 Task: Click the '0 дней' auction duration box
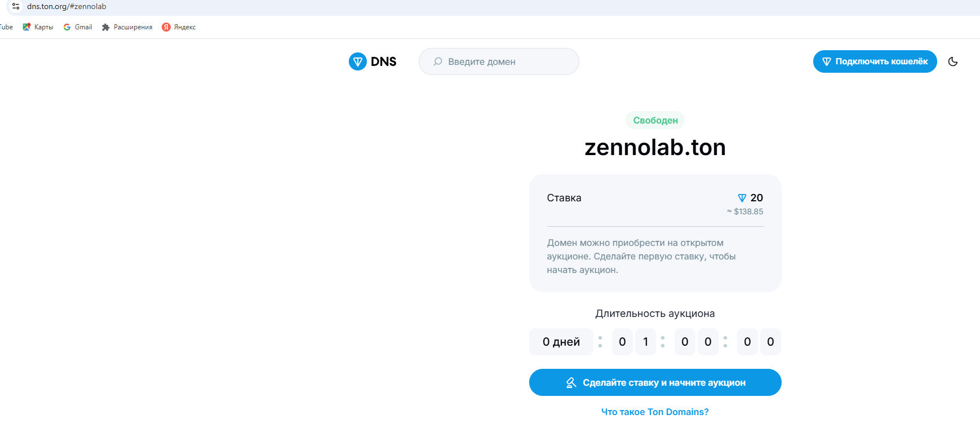pos(561,342)
